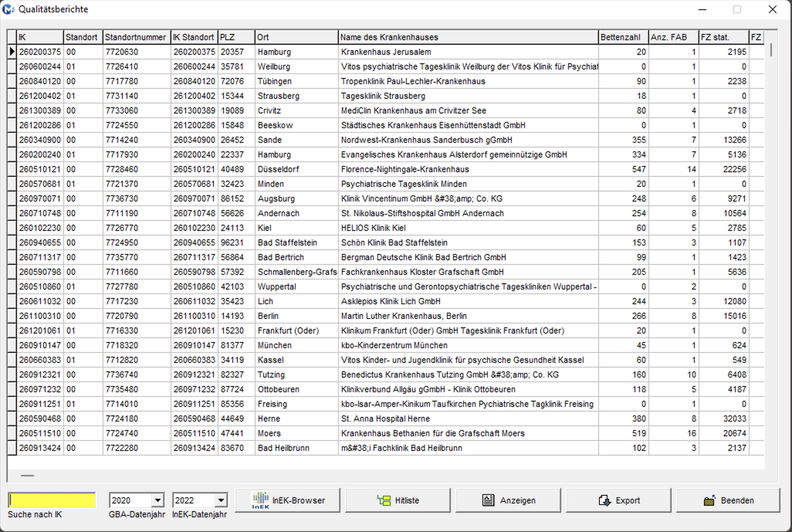Click the PLZ column header
Viewport: 792px width, 532px height.
click(x=237, y=37)
